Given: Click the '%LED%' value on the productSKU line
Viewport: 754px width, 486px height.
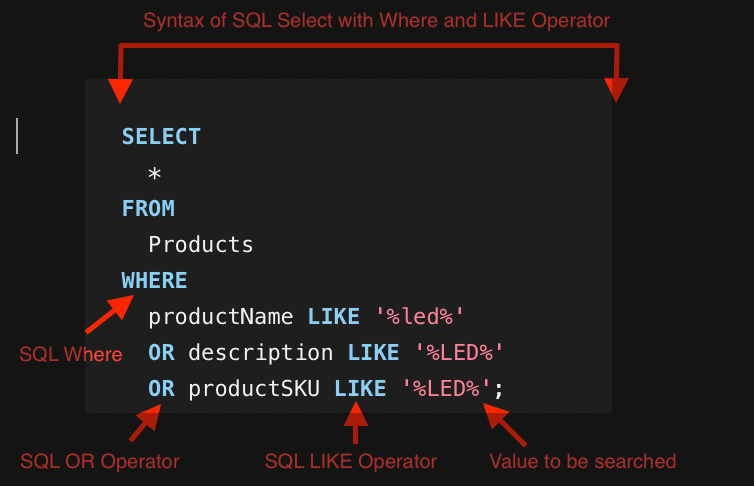Looking at the screenshot, I should click(x=446, y=389).
